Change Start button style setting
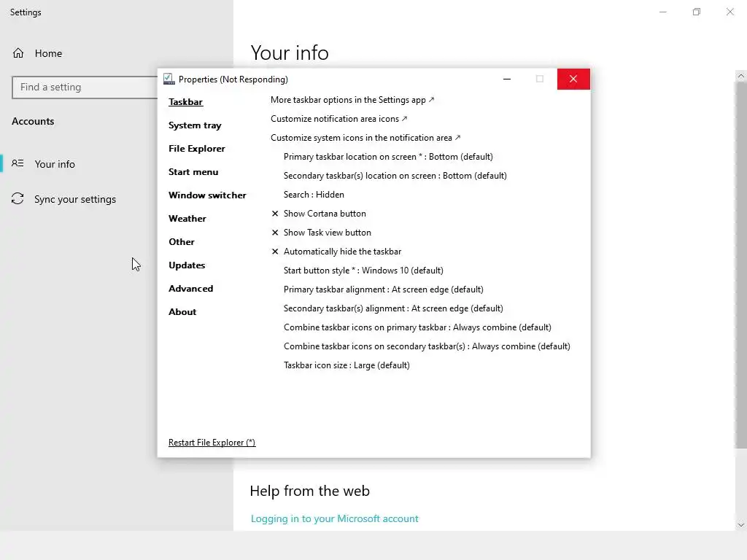 tap(363, 271)
